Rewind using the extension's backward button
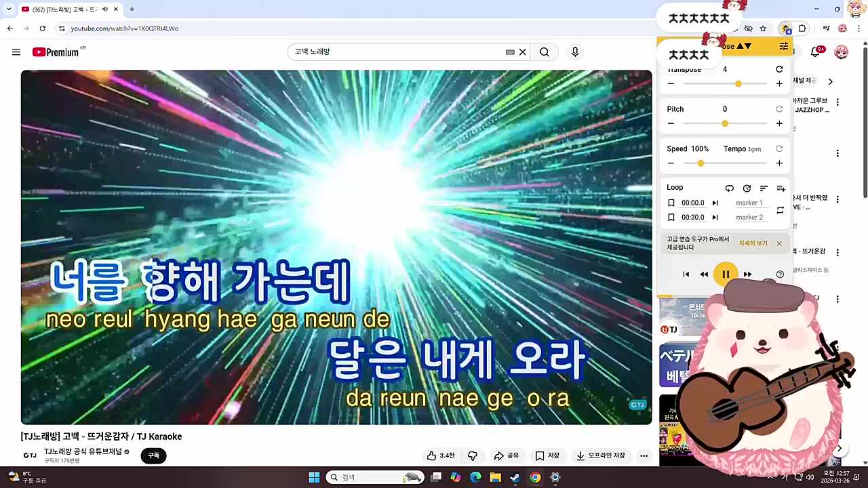 pyautogui.click(x=704, y=274)
